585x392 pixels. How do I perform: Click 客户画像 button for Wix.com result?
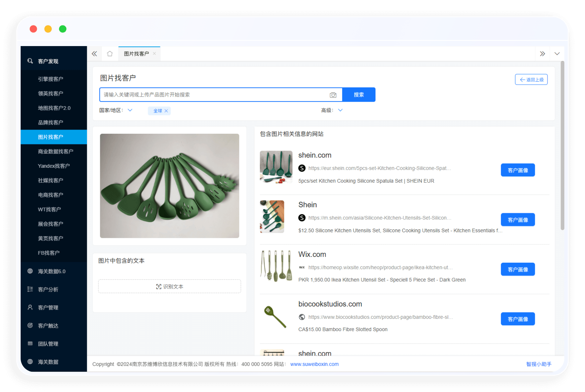(518, 270)
